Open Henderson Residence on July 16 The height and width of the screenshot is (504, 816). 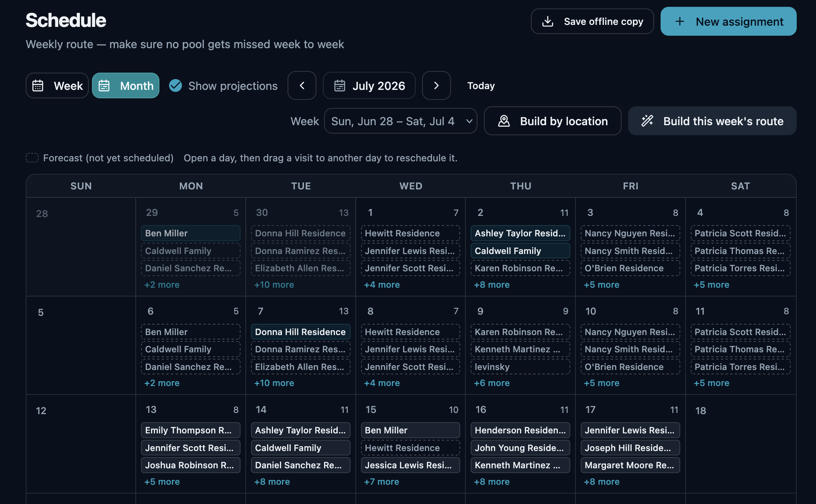[x=520, y=430]
